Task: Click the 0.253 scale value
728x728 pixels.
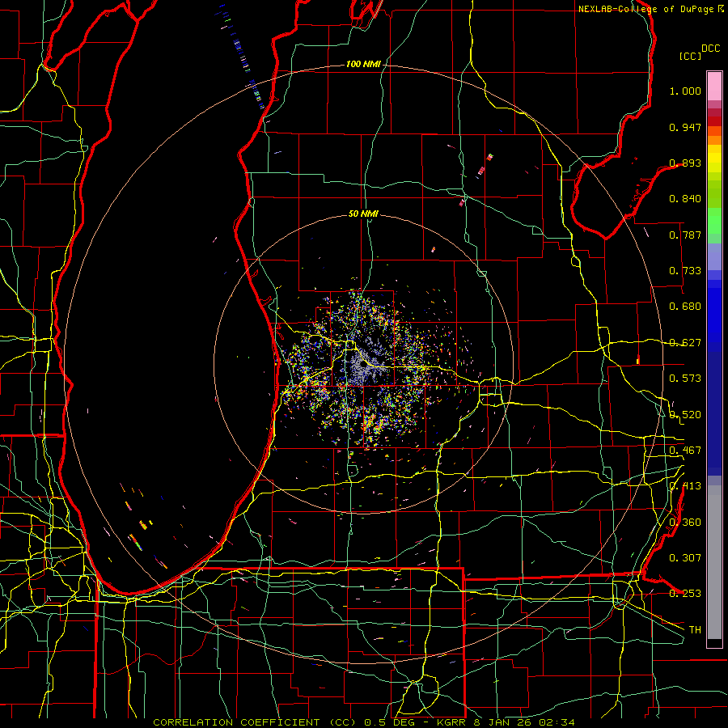Action: [x=685, y=594]
